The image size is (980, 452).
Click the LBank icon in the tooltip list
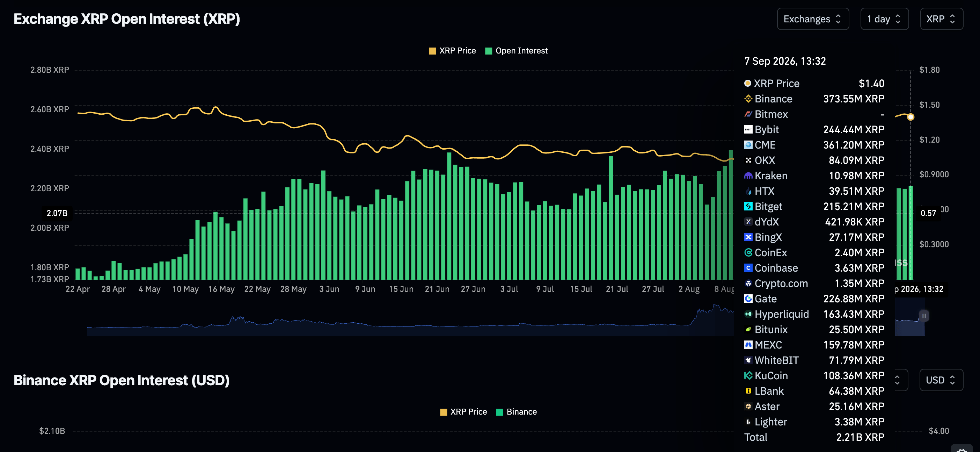pos(748,391)
